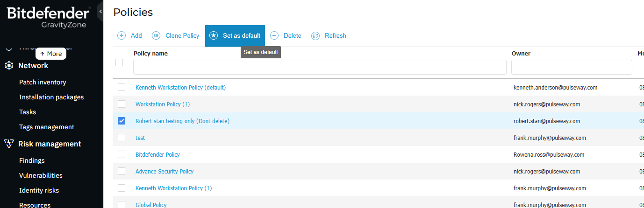Open Kenneth Workstation Policy (default) link
This screenshot has width=644, height=208.
point(180,87)
